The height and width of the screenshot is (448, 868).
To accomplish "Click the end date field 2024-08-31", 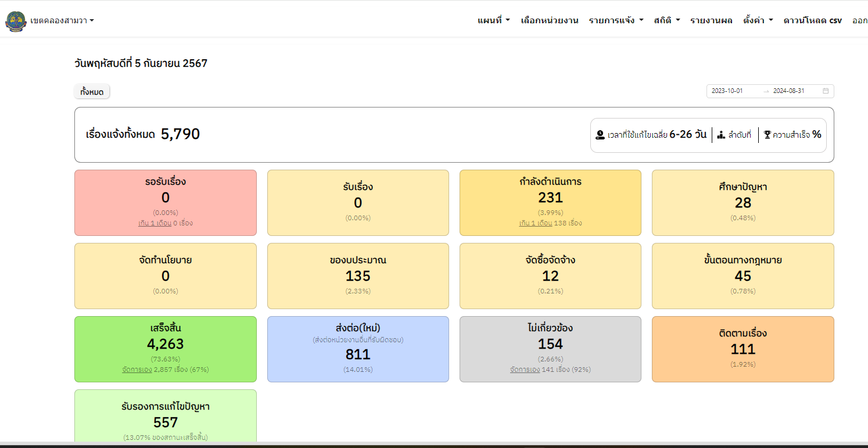I will point(788,91).
